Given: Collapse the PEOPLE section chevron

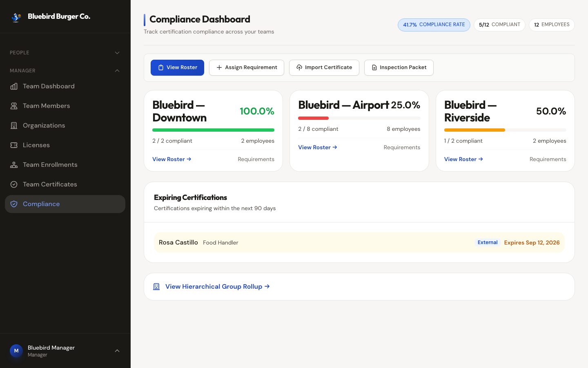Looking at the screenshot, I should pyautogui.click(x=117, y=53).
